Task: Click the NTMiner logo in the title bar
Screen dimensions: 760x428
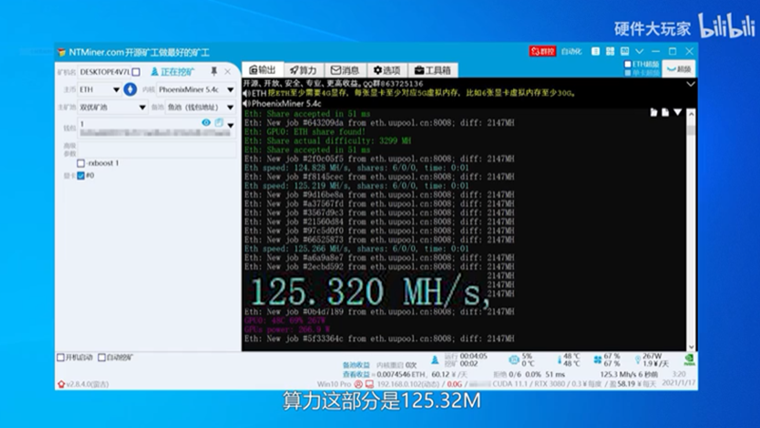Action: (x=62, y=50)
